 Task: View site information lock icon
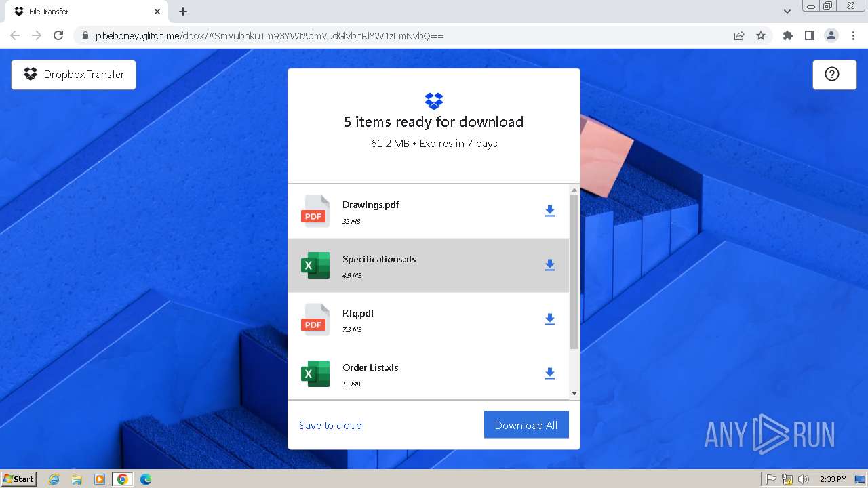[85, 35]
